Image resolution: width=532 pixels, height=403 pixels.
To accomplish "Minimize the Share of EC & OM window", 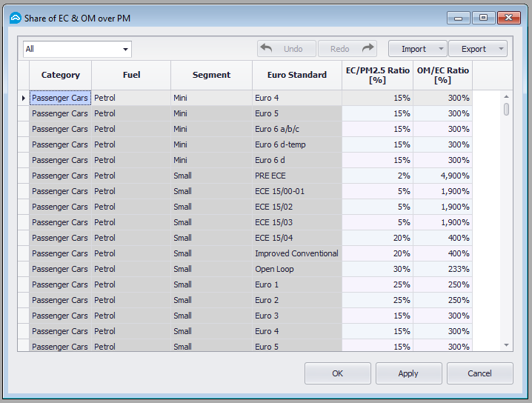I will tap(459, 18).
